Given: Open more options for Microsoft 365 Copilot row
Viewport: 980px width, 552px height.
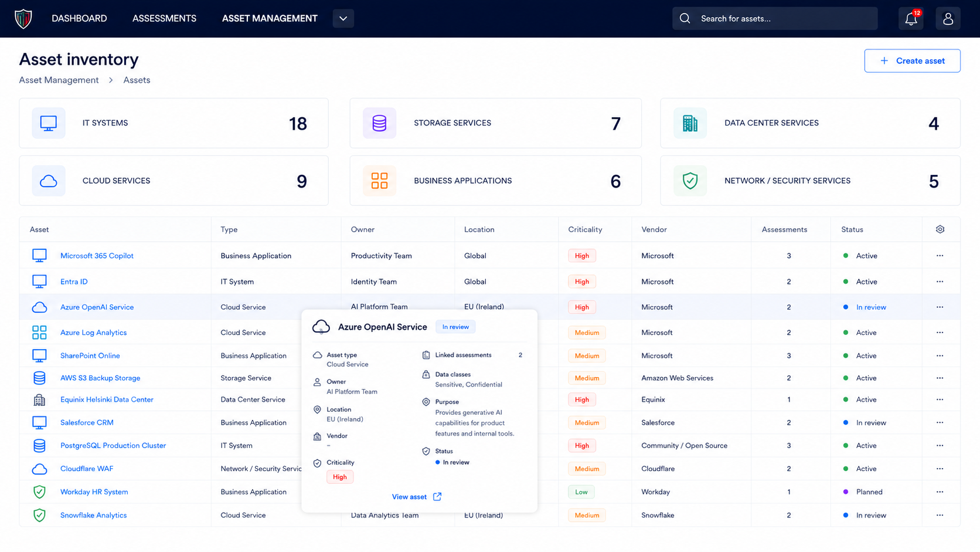Looking at the screenshot, I should pos(940,256).
